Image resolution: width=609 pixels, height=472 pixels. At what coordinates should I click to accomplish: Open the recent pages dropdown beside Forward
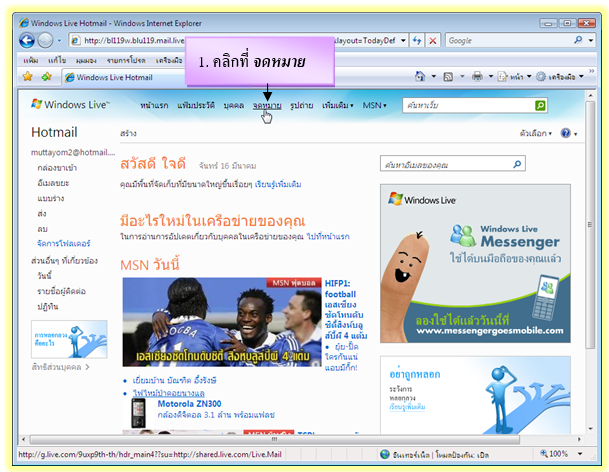(59, 40)
